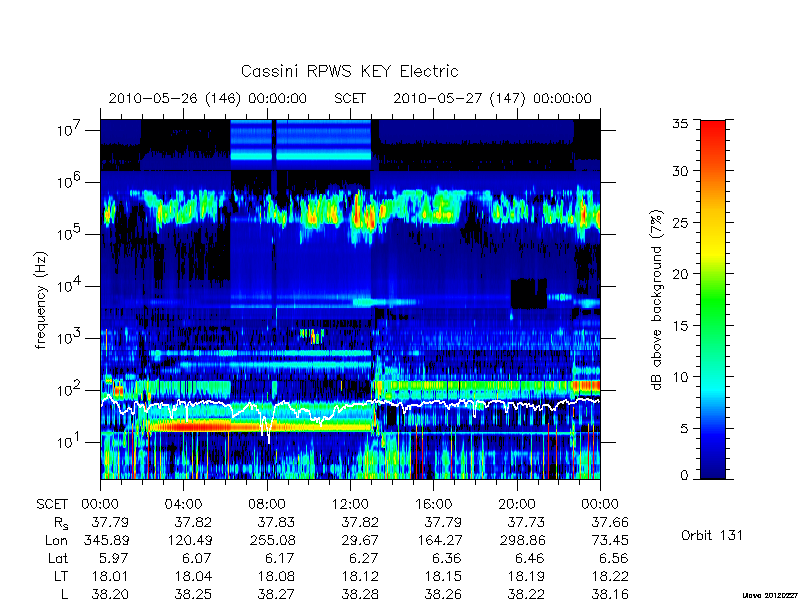Click the time tick label 20:00
This screenshot has height=600, width=800.
pyautogui.click(x=516, y=505)
